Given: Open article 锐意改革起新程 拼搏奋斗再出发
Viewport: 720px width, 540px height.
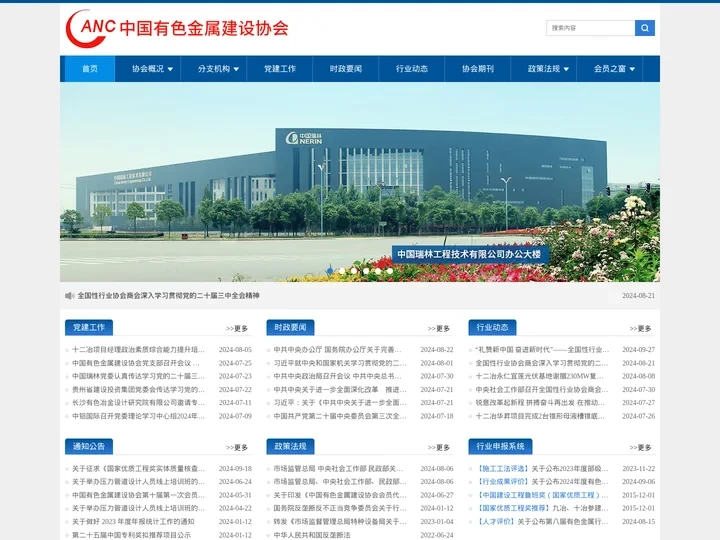Looking at the screenshot, I should (x=540, y=403).
